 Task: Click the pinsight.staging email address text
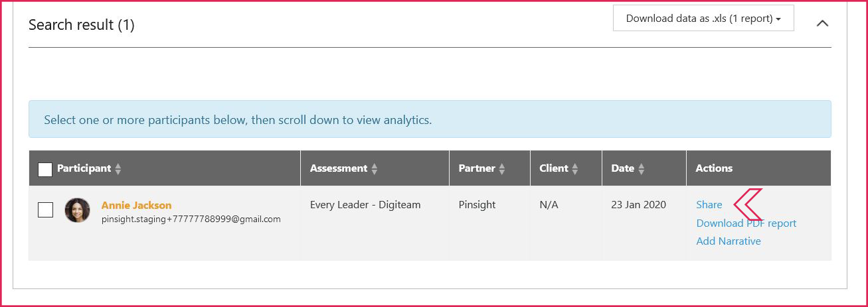coord(191,219)
